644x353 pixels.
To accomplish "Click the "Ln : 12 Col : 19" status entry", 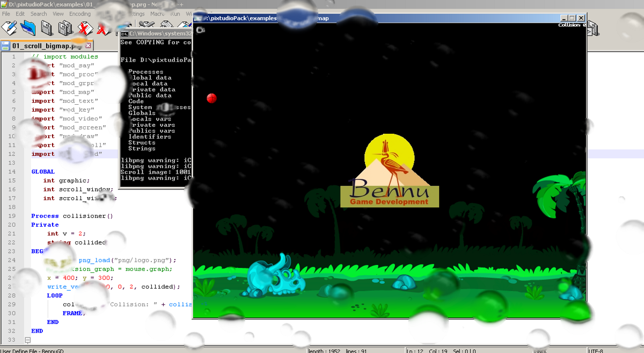I will point(427,351).
